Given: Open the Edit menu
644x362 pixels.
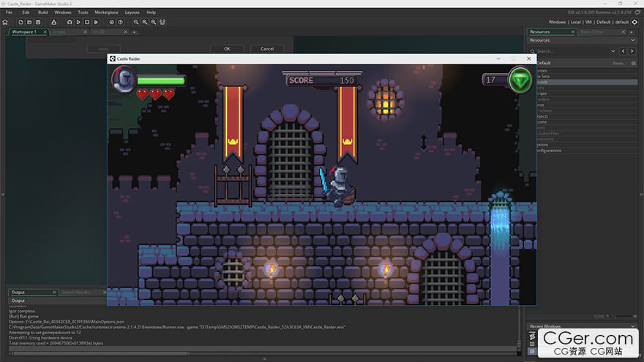Looking at the screenshot, I should 26,12.
